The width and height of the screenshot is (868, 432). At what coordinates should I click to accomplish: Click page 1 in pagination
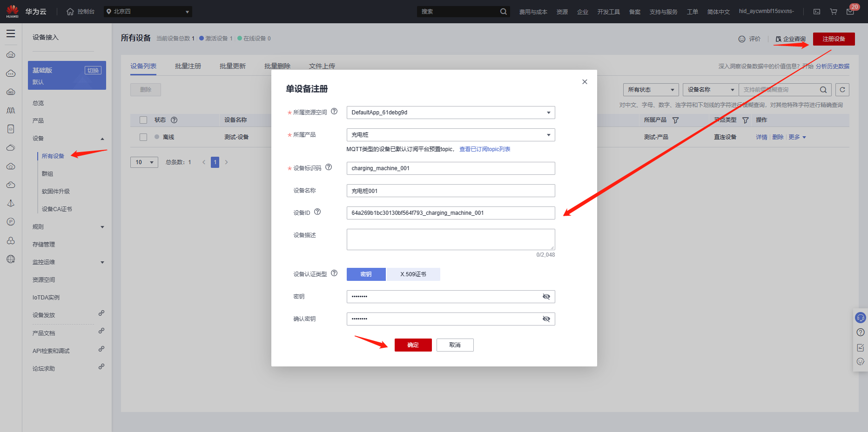point(215,162)
